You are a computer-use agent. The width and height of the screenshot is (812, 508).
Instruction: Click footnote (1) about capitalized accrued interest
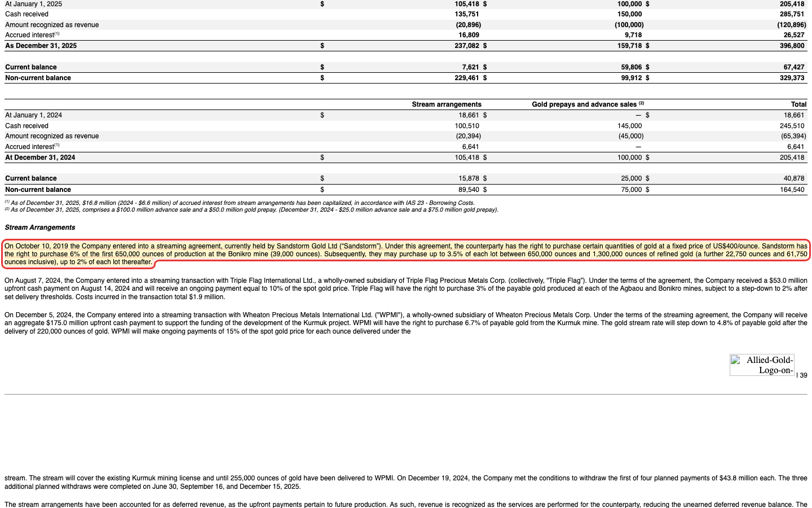[240, 203]
